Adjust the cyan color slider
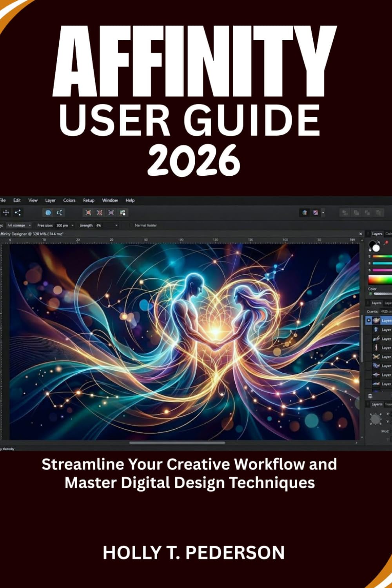Screen dimensions: 392x588 [x=382, y=263]
